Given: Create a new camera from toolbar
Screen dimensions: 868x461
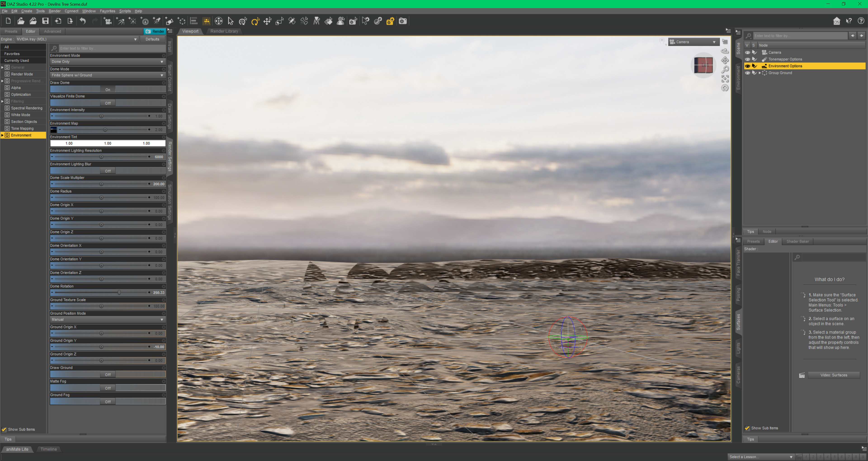Looking at the screenshot, I should 108,21.
